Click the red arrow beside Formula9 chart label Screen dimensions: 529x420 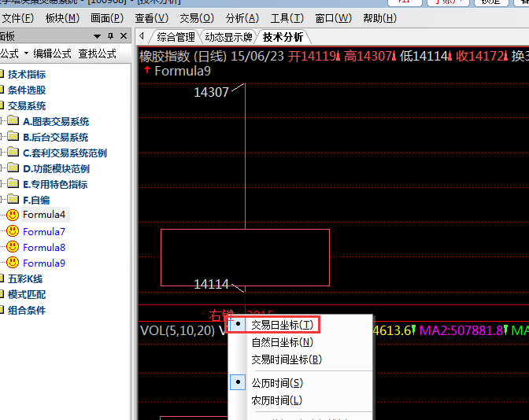point(146,71)
